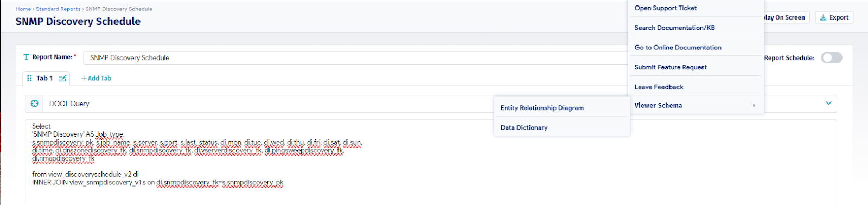Click the 'di.nmapdiscovery_fk' query line
868x205 pixels.
[63, 159]
